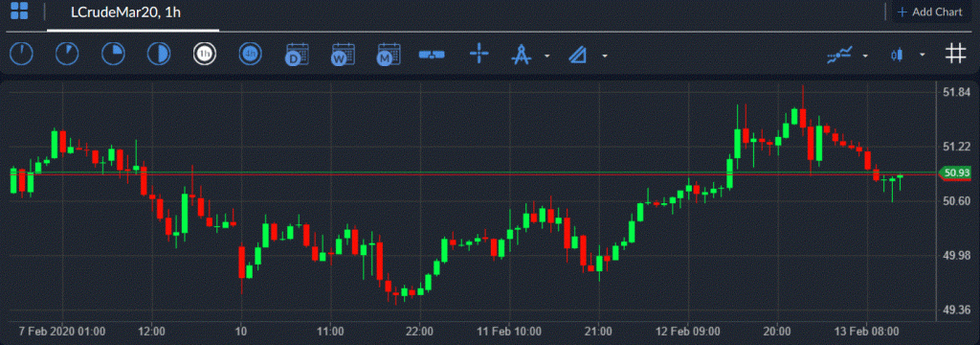This screenshot has width=980, height=345.
Task: Expand the indicators dropdown arrow
Action: (865, 56)
